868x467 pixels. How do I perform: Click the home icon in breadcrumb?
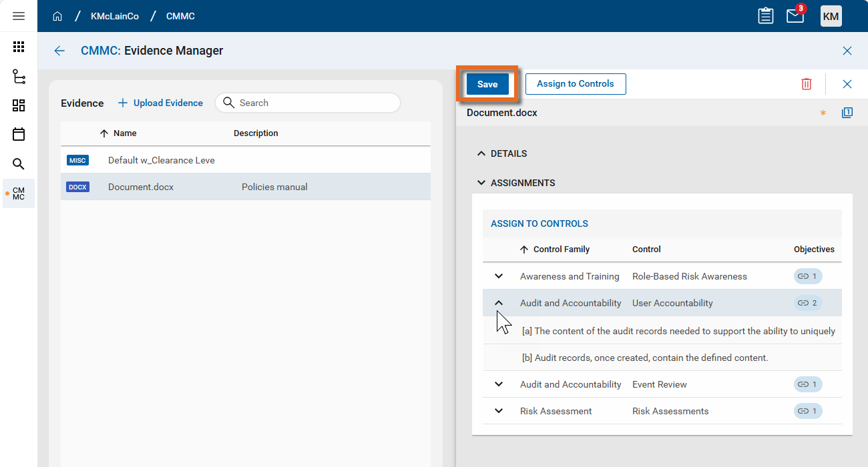57,16
